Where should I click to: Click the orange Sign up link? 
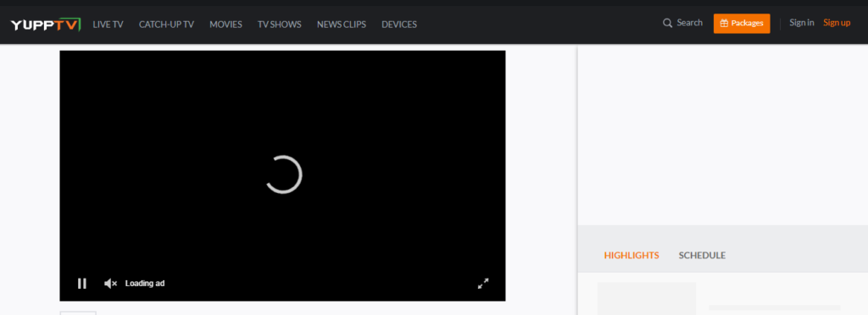click(837, 23)
